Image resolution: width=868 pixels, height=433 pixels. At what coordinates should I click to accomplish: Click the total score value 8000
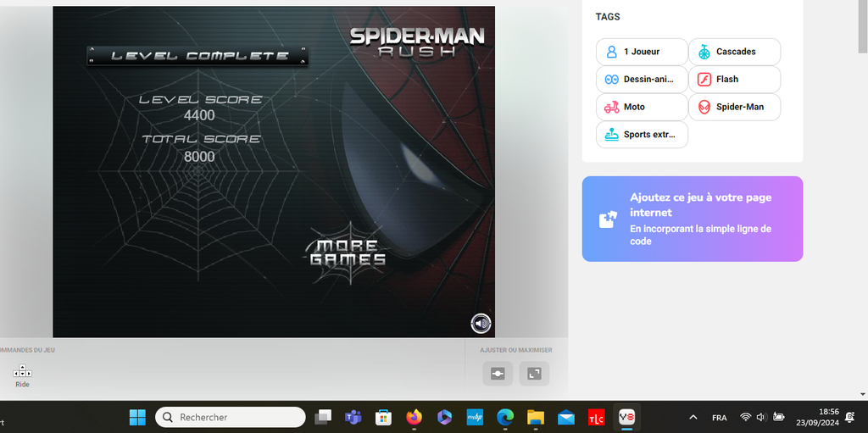click(x=199, y=157)
